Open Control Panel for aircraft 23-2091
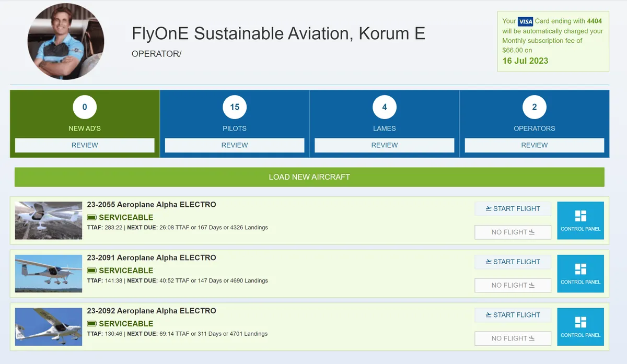The width and height of the screenshot is (627, 364). pos(580,274)
